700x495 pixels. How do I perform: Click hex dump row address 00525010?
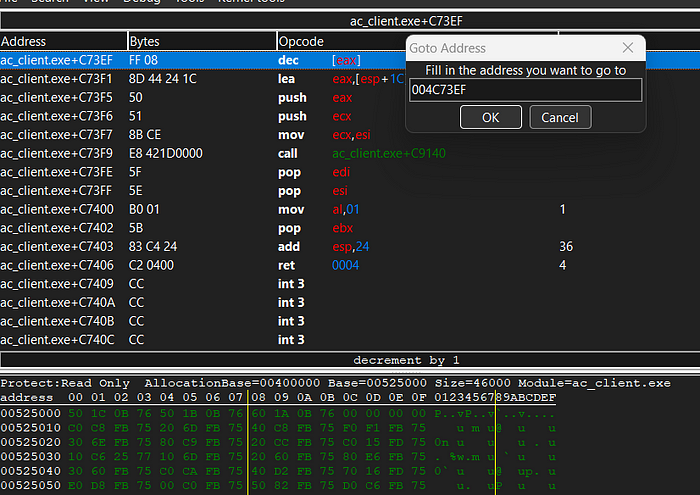[30, 428]
